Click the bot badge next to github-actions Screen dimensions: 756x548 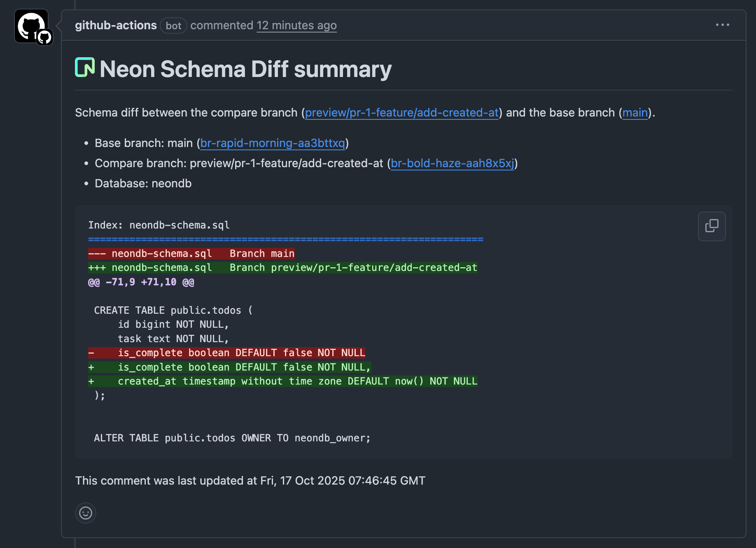coord(173,25)
